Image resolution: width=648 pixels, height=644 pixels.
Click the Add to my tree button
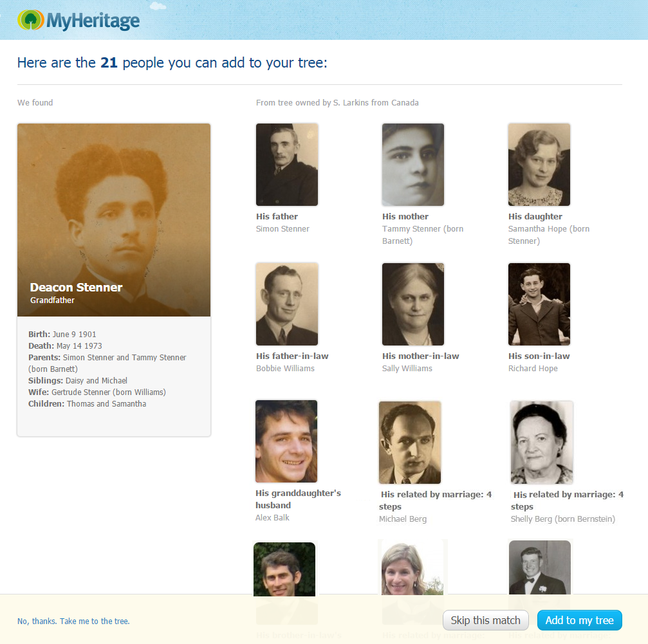click(x=579, y=620)
